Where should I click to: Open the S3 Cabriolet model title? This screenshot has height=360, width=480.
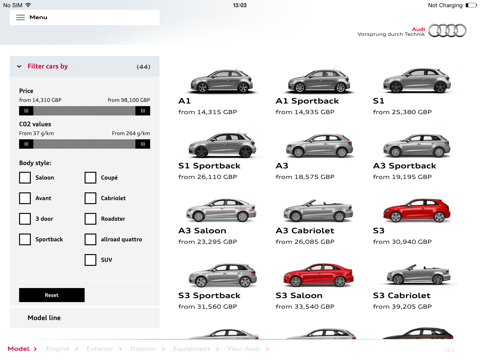402,295
